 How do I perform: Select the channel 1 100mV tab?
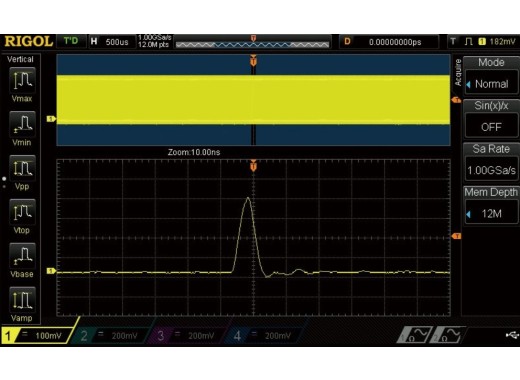coord(37,335)
